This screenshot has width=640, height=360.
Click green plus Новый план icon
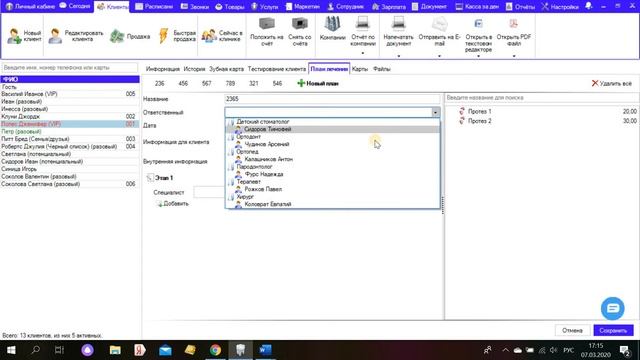pos(301,83)
